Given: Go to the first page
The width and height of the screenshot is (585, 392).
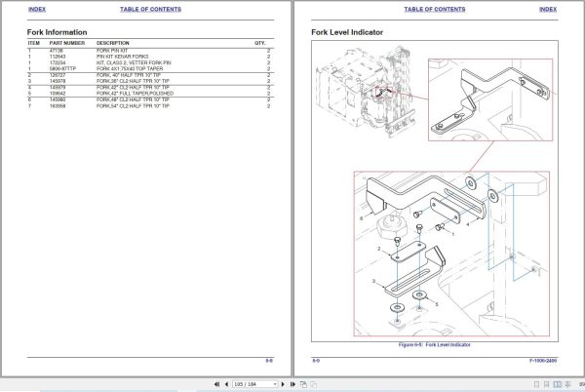Looking at the screenshot, I should tap(216, 384).
